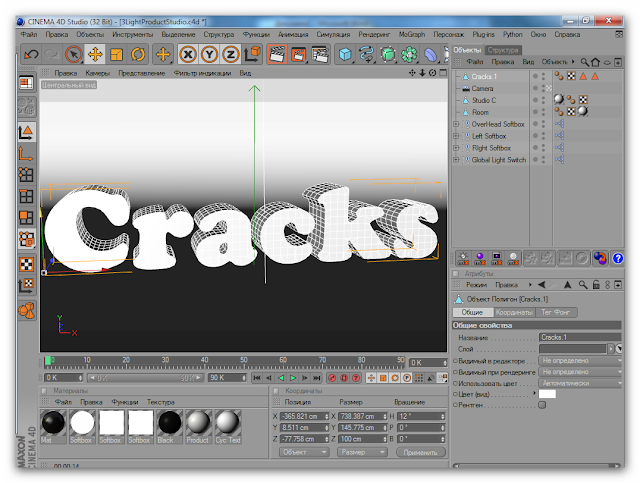
Task: Play the animation forward
Action: coord(293,378)
